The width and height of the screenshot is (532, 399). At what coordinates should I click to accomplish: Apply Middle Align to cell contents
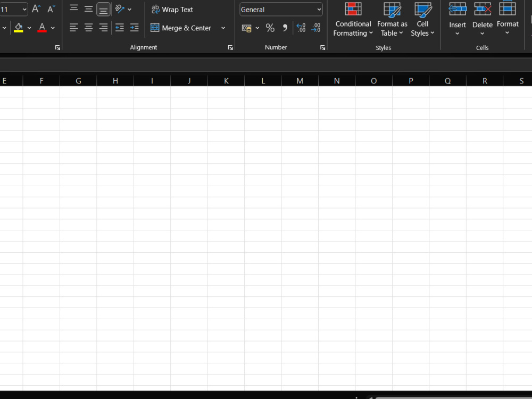click(88, 9)
